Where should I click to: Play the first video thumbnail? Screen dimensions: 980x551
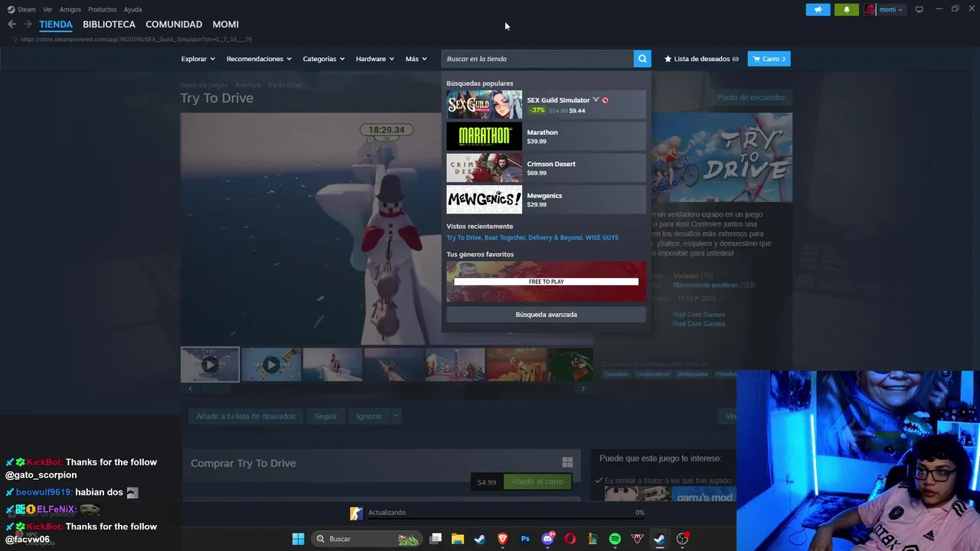click(210, 365)
